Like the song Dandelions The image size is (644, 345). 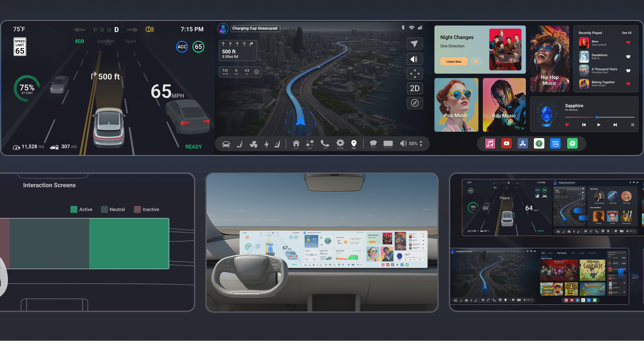click(628, 57)
